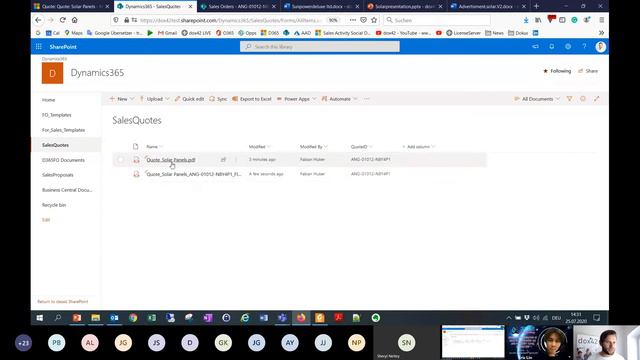Expand content to full screen
This screenshot has height=360, width=640.
(x=596, y=99)
